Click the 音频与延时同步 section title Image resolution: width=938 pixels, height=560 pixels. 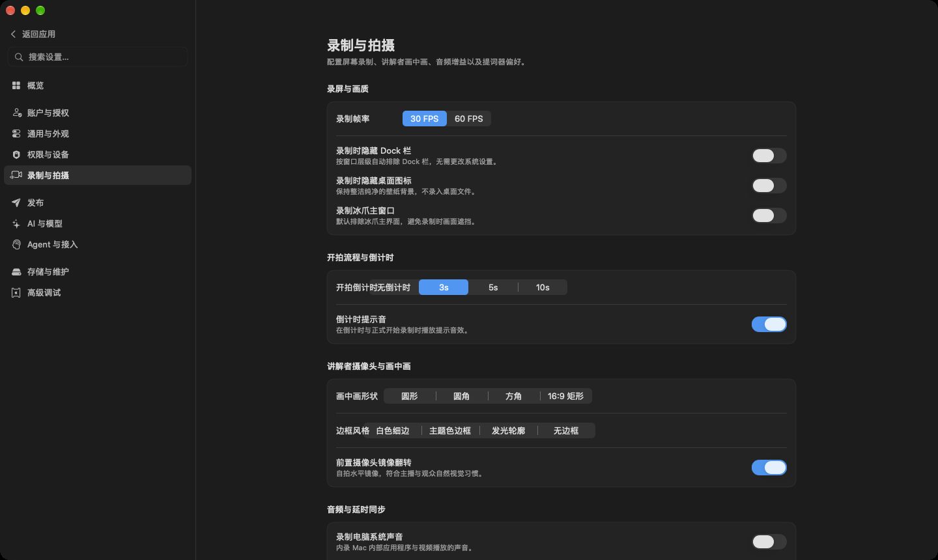point(356,509)
